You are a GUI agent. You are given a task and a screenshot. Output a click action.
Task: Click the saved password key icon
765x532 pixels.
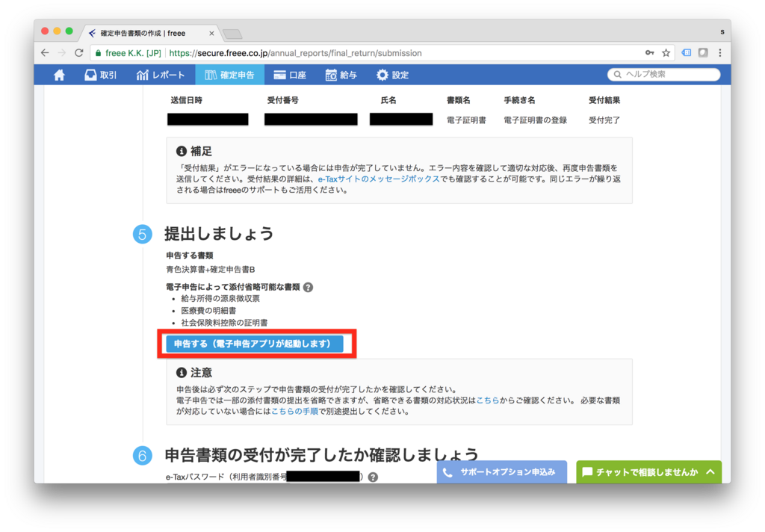(x=649, y=53)
